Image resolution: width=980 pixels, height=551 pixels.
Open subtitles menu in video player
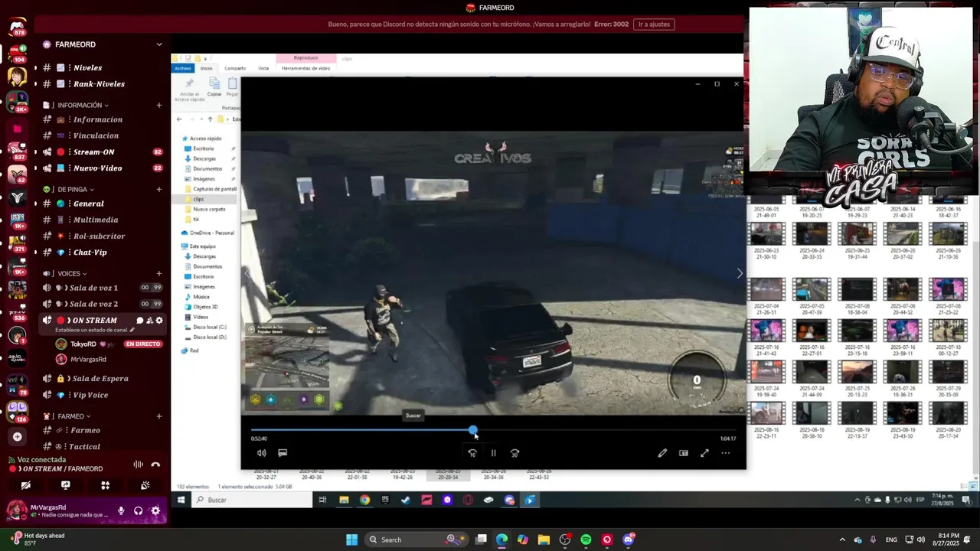point(283,453)
